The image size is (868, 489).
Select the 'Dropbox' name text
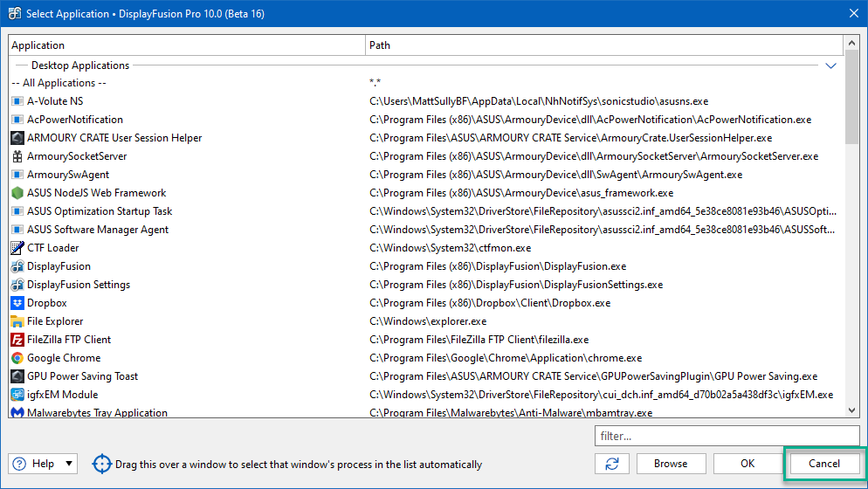[x=47, y=303]
